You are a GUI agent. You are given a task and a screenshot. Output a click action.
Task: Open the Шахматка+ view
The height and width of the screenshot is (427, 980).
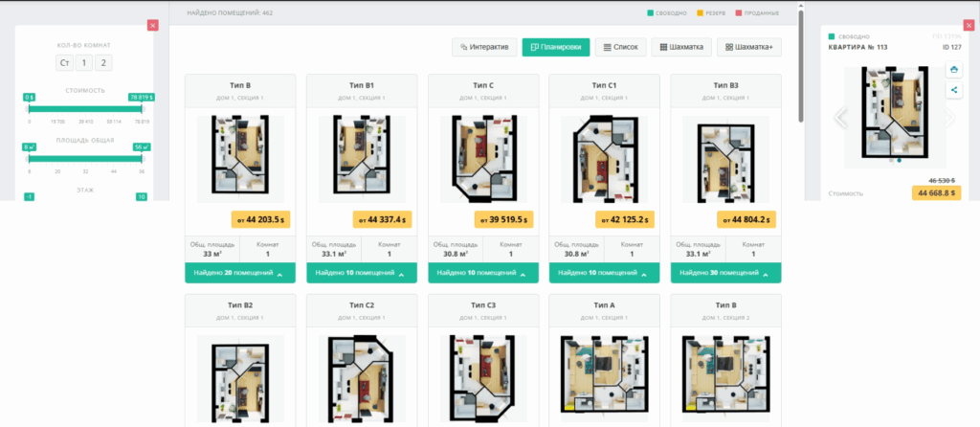[749, 47]
